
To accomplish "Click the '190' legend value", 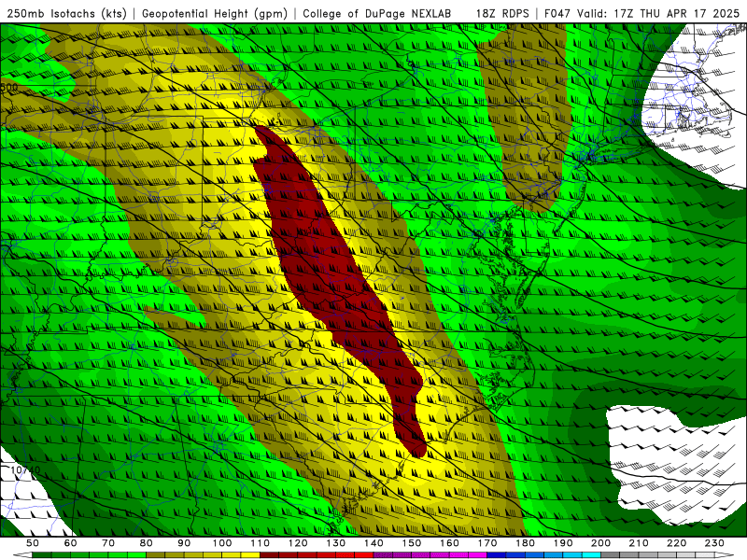I will pos(563,543).
